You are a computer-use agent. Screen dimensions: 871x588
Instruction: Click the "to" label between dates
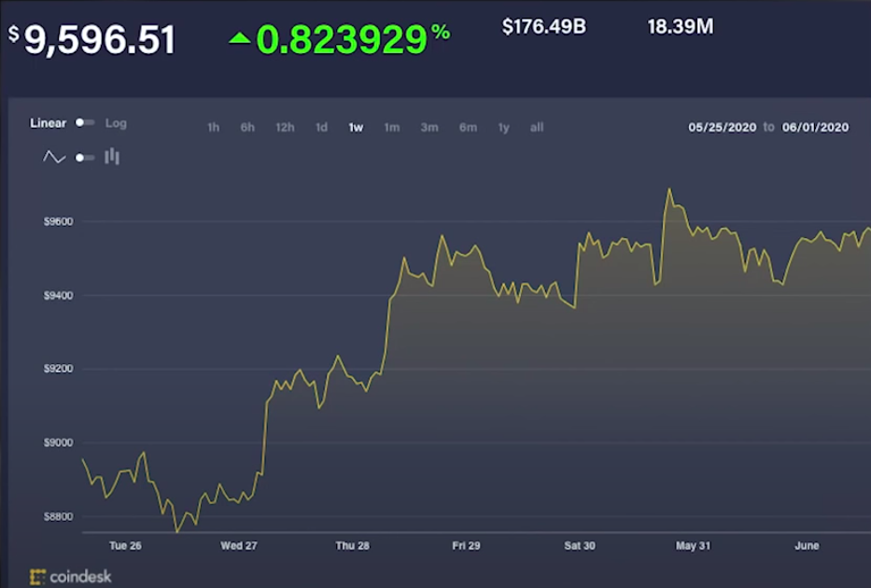[769, 127]
